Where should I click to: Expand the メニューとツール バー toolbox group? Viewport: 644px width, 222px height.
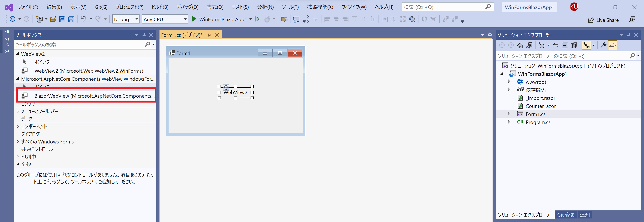pyautogui.click(x=17, y=111)
